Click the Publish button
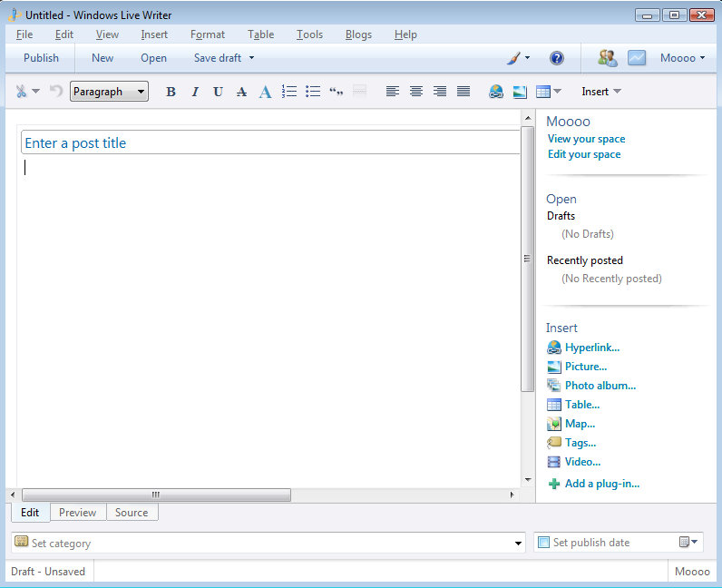The width and height of the screenshot is (722, 588). (41, 58)
